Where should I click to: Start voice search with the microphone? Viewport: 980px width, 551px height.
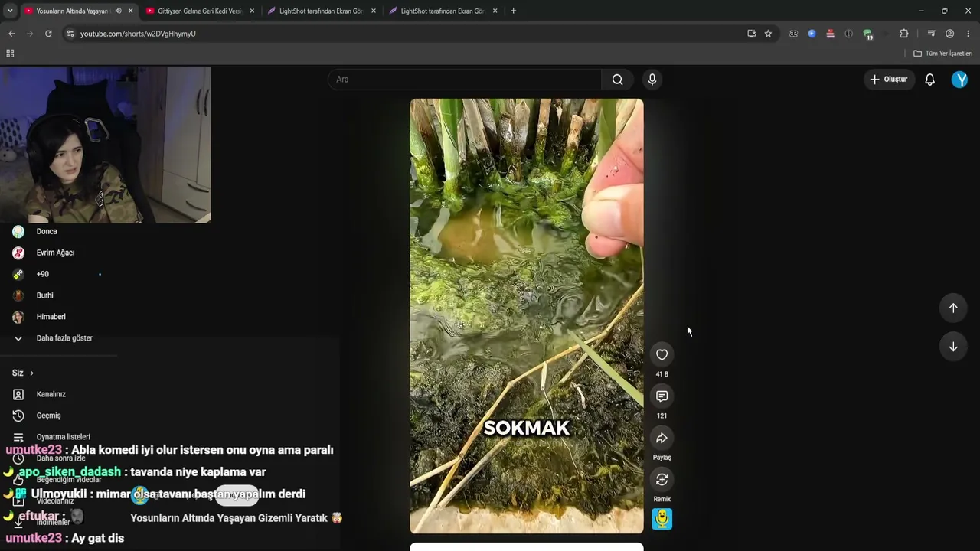coord(652,80)
